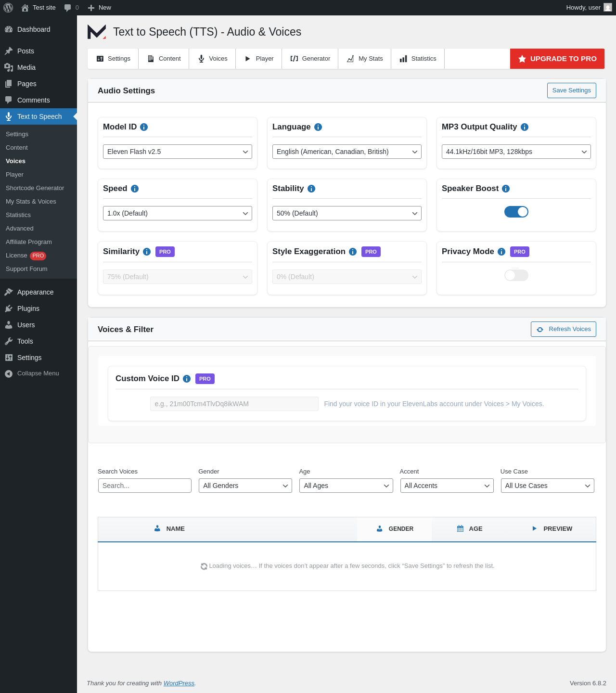Click the PREVIEW column header
The image size is (616, 693).
552,529
